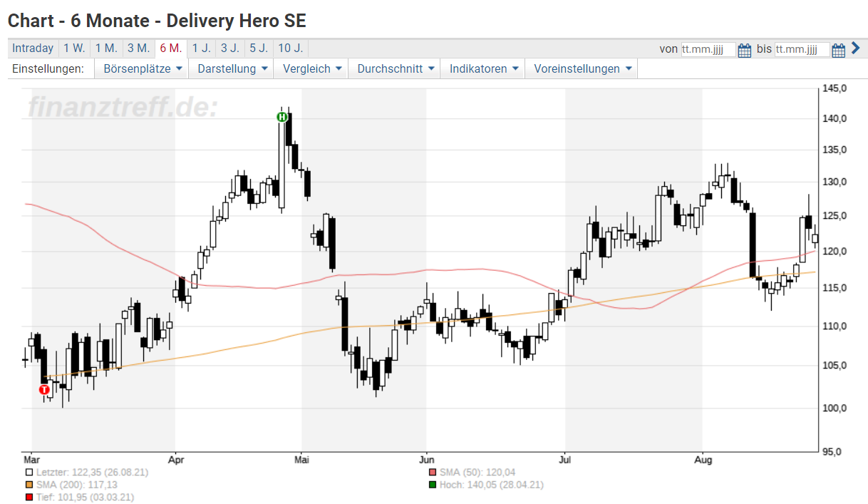The width and height of the screenshot is (868, 504).
Task: Click the green Hoch legend swatch
Action: click(x=433, y=485)
